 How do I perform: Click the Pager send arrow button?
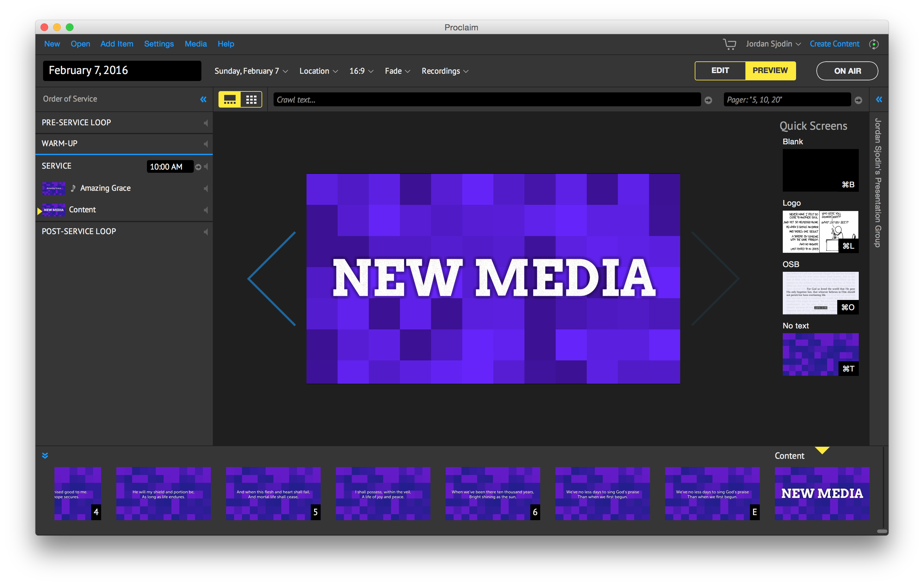[x=858, y=100]
